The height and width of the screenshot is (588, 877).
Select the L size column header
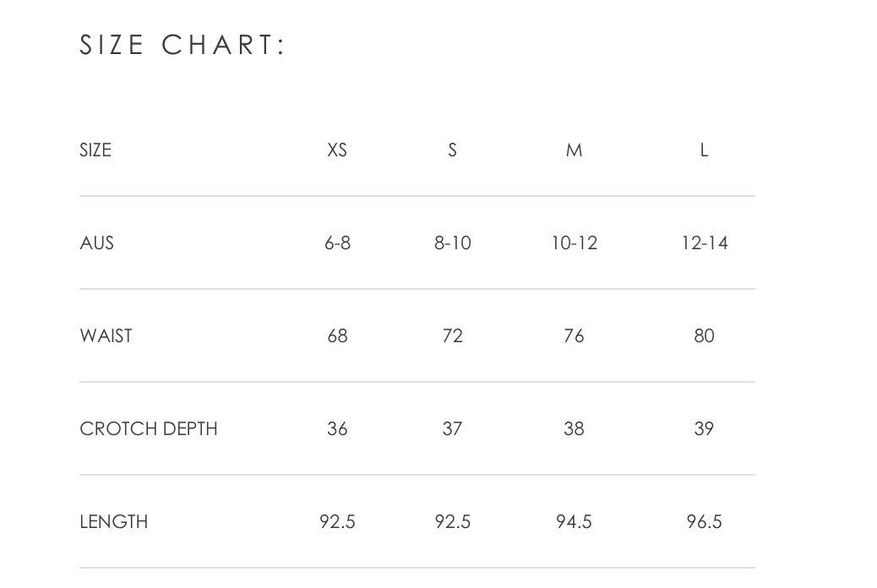[704, 150]
